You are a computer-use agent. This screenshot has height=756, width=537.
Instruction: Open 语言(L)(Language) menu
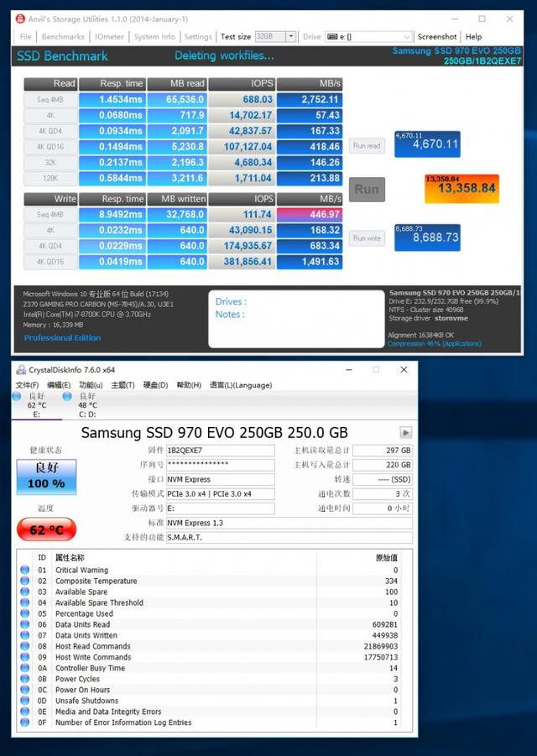241,385
